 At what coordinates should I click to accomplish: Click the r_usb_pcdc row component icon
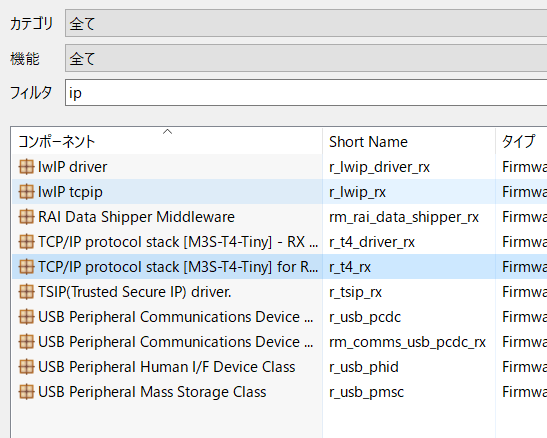click(x=27, y=317)
